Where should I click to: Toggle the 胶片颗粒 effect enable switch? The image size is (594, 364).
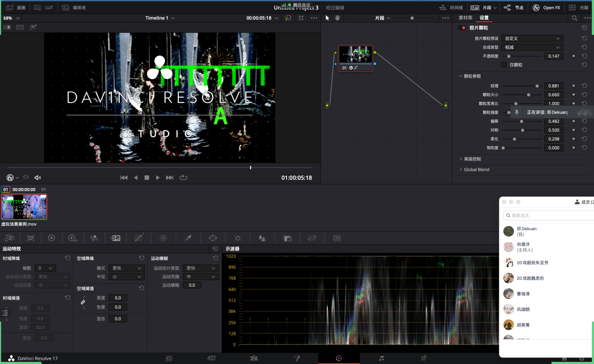[x=462, y=28]
